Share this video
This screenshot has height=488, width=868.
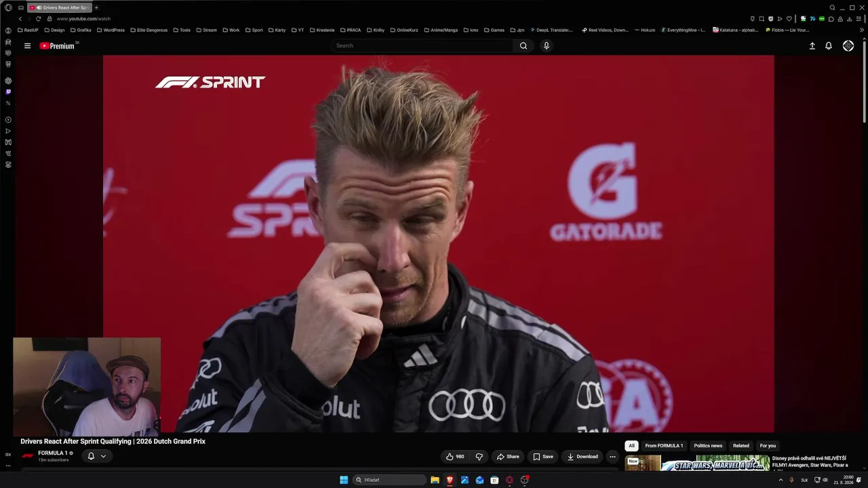[508, 457]
